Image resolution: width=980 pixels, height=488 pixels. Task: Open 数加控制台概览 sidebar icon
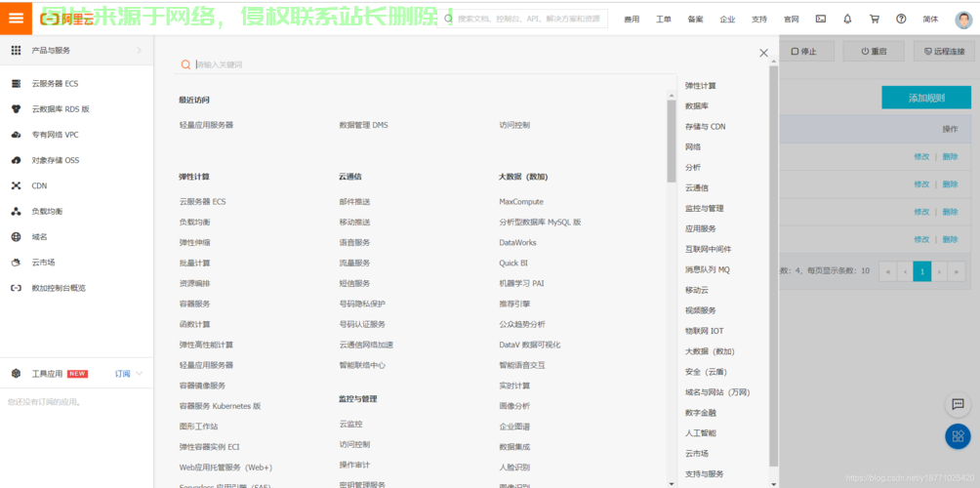17,288
